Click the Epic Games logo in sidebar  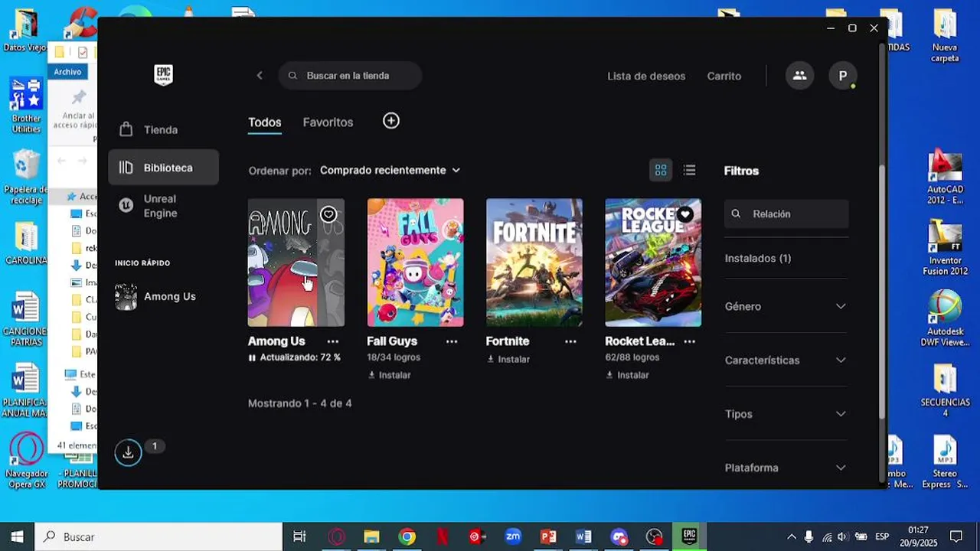click(x=163, y=75)
